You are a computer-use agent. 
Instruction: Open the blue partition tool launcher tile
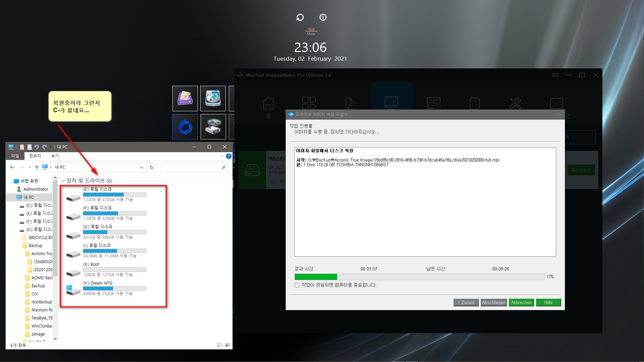pos(213,99)
